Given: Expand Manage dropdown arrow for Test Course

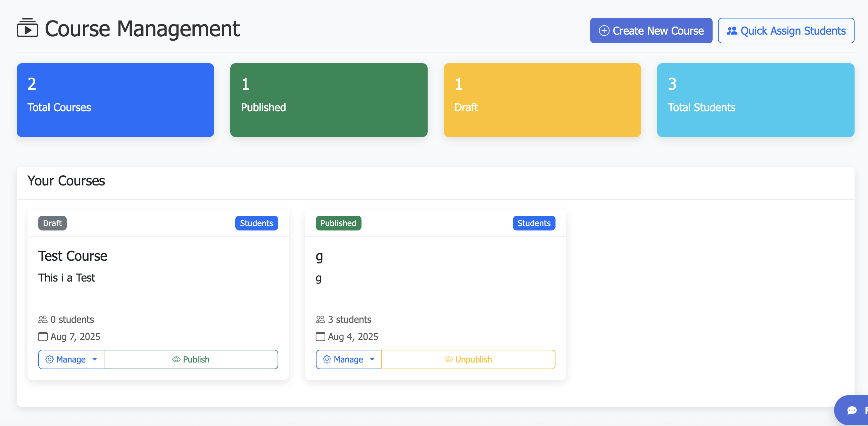Looking at the screenshot, I should (95, 359).
